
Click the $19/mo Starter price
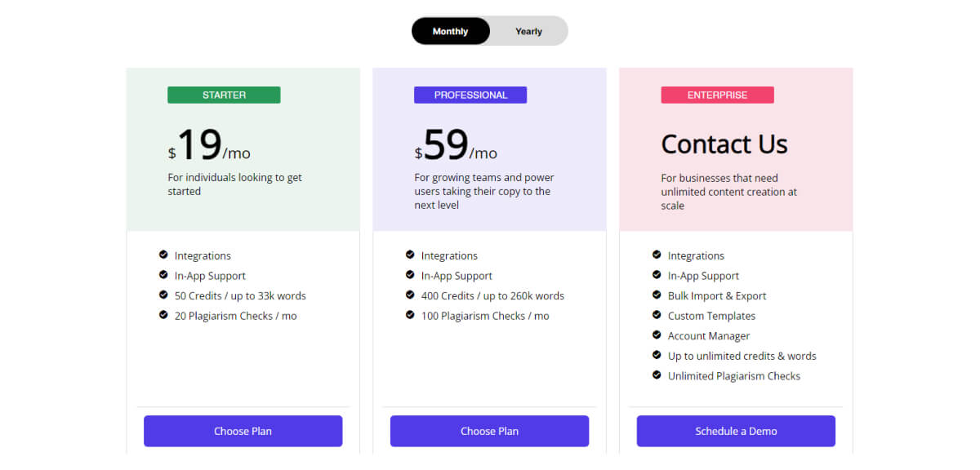pyautogui.click(x=209, y=145)
